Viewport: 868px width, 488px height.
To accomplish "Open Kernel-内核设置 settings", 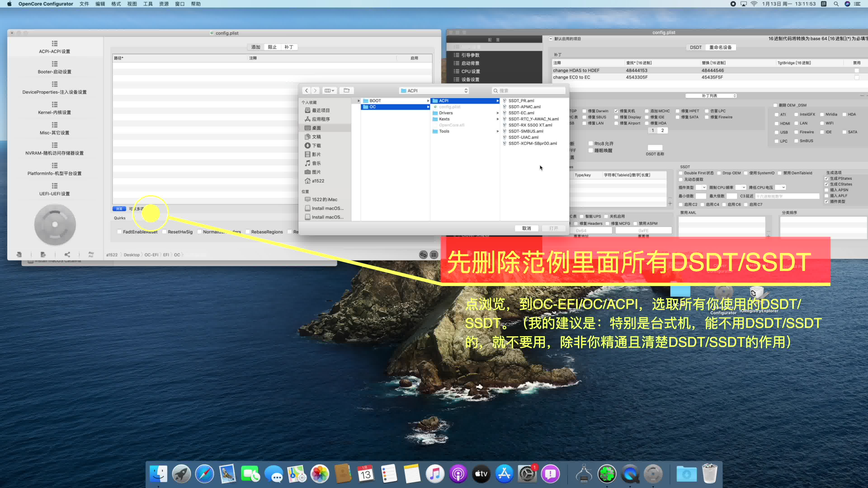I will 54,108.
